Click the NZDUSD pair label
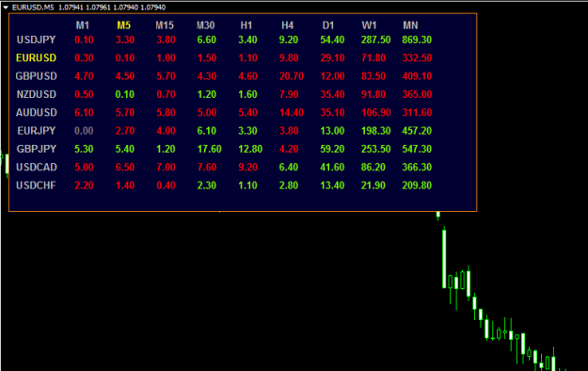588x371 pixels. (x=36, y=94)
